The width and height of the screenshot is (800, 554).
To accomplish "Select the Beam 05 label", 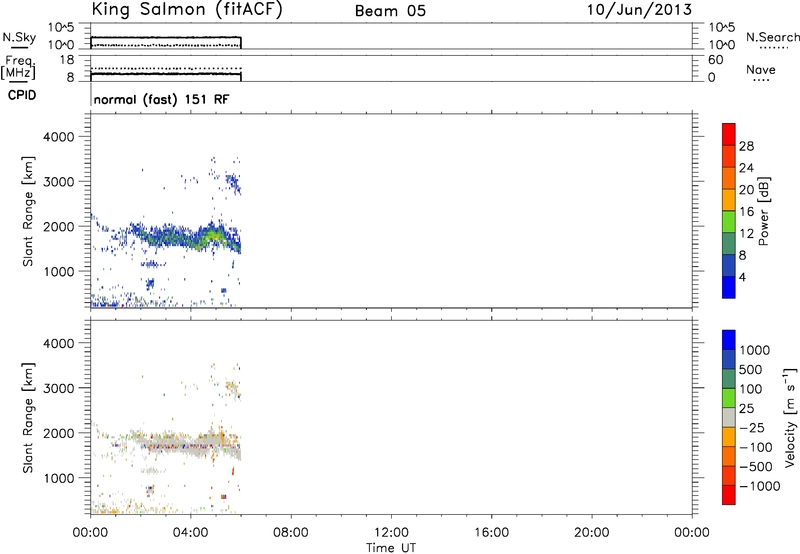I will click(x=390, y=11).
